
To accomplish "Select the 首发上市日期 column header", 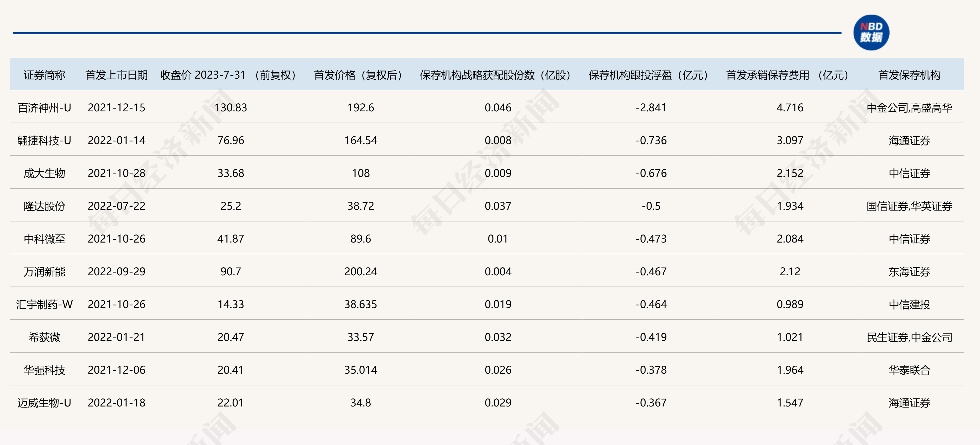I will click(x=116, y=75).
